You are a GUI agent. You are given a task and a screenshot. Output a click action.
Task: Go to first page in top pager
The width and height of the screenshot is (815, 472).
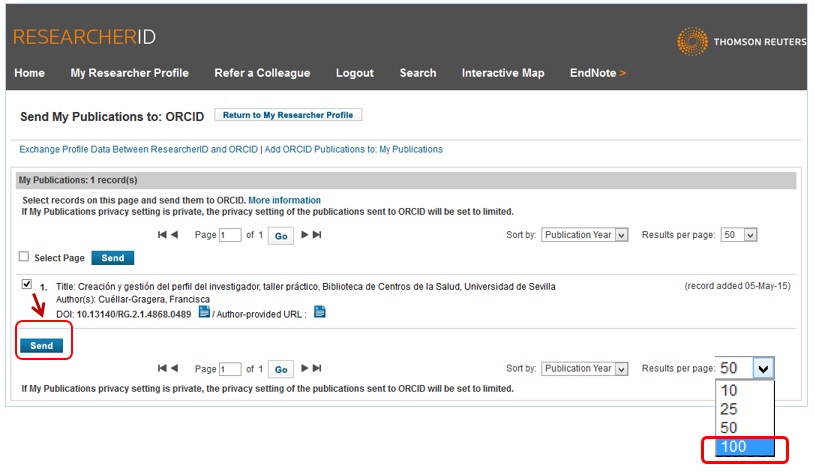click(162, 235)
